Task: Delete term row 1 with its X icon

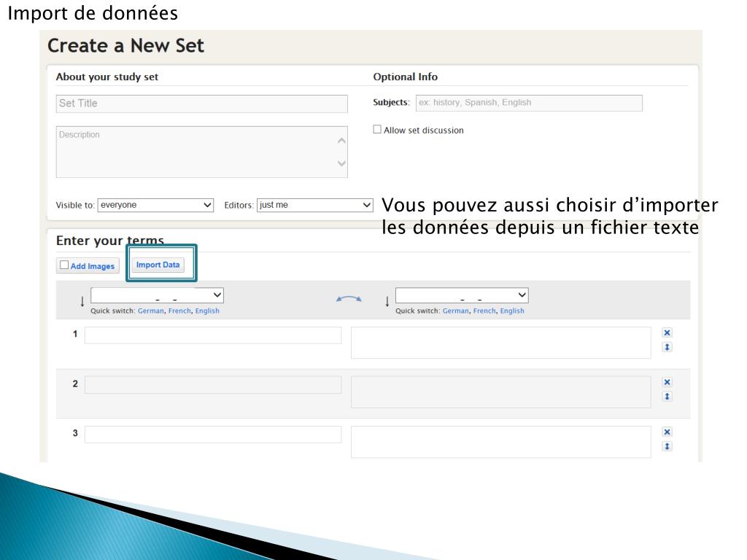Action: point(667,332)
